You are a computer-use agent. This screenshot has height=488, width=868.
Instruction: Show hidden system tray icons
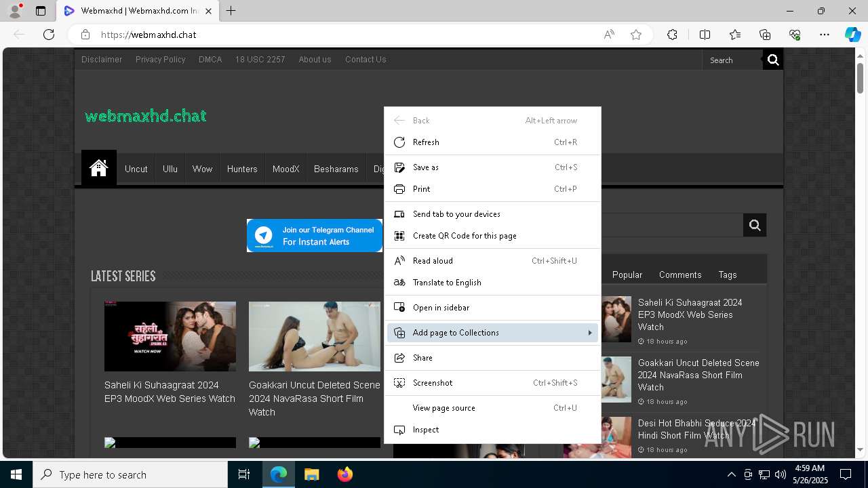point(731,474)
